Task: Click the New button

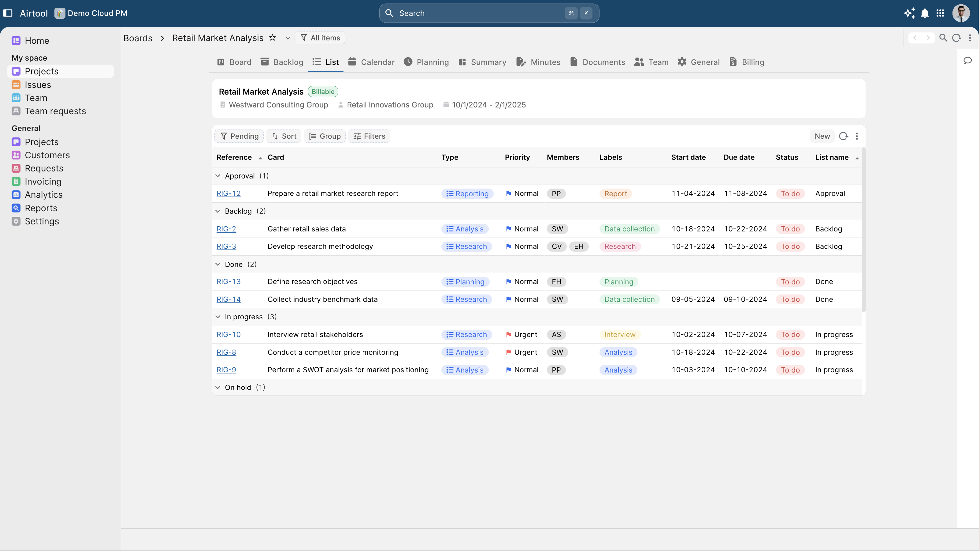Action: point(822,136)
